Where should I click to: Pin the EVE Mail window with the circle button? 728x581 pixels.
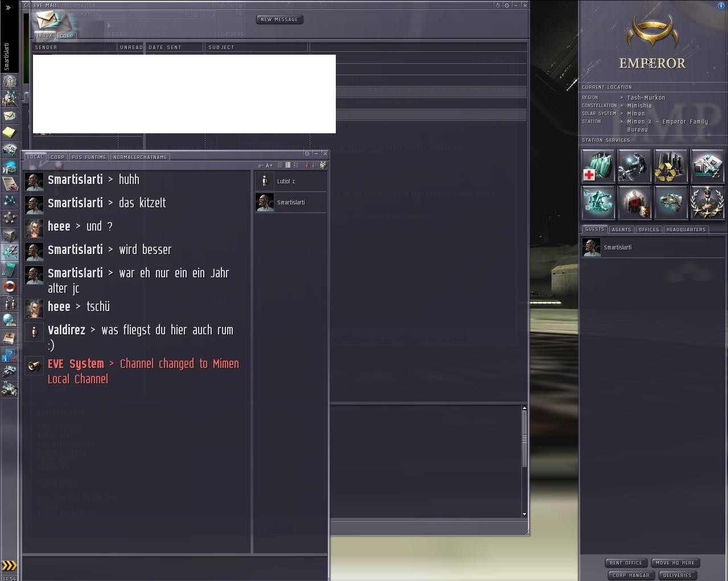[507, 5]
